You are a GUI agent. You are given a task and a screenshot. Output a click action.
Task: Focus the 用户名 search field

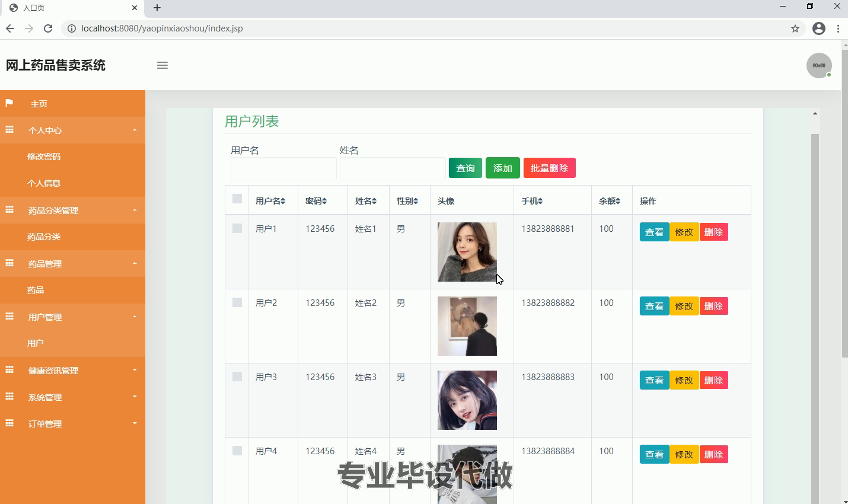pyautogui.click(x=283, y=168)
